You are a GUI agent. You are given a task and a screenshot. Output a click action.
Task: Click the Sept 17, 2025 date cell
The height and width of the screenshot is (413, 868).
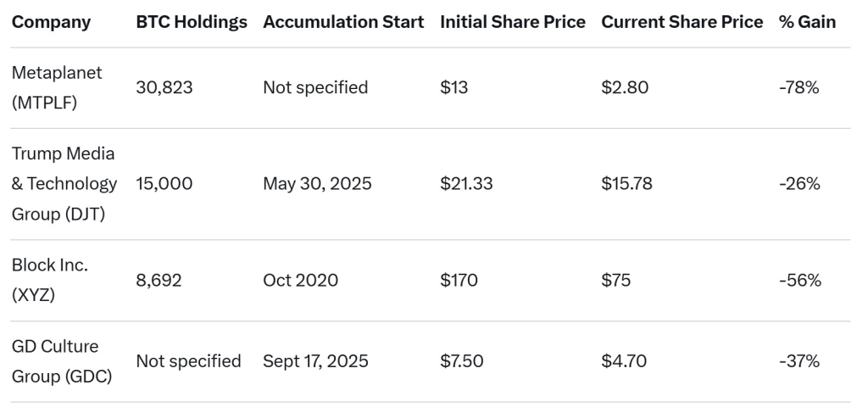pyautogui.click(x=315, y=361)
